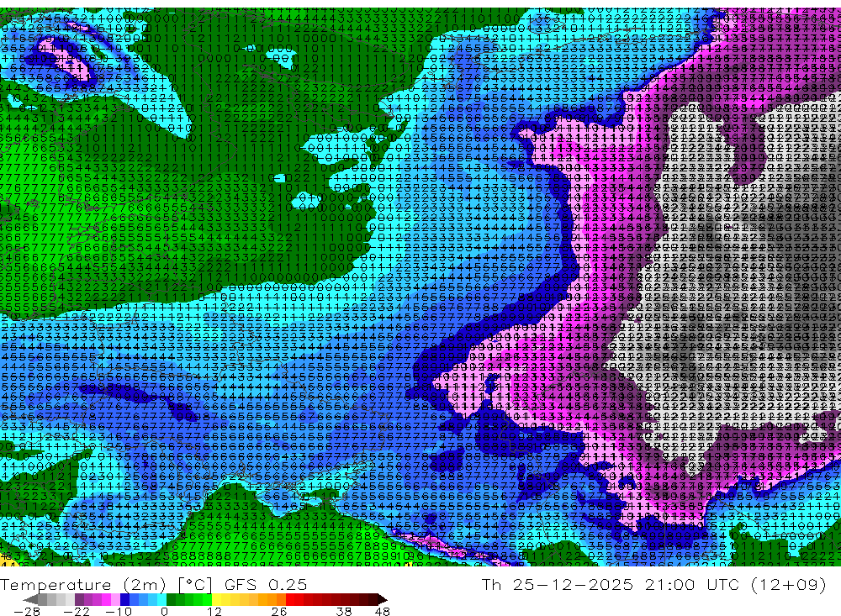
Task: Click the dark maroon right arrow end of color scale
Action: pos(383,599)
